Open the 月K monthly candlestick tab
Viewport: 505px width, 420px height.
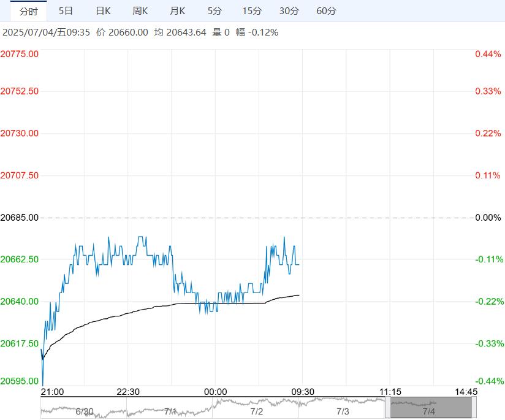pyautogui.click(x=178, y=11)
